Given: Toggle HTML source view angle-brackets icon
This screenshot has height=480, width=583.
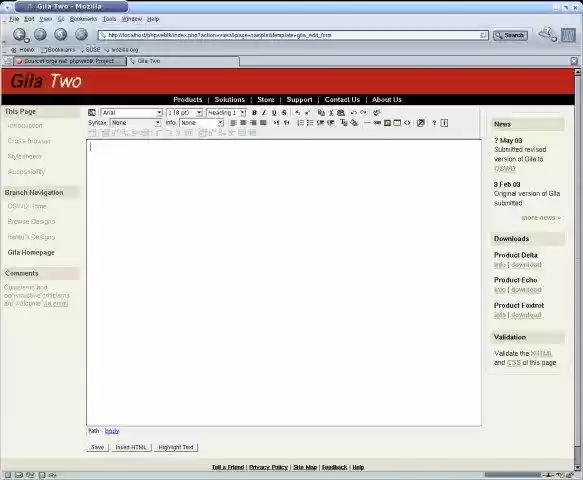Looking at the screenshot, I should [407, 123].
